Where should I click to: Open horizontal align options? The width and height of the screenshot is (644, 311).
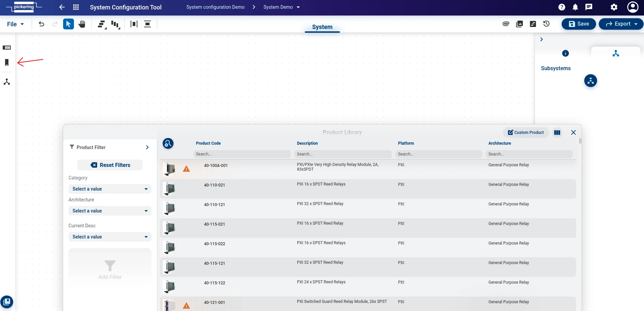(x=102, y=24)
